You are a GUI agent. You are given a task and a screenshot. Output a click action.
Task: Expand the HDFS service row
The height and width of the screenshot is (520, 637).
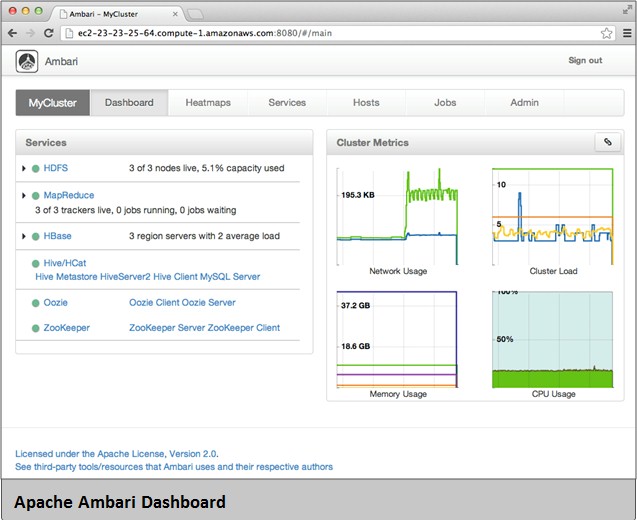click(x=24, y=168)
